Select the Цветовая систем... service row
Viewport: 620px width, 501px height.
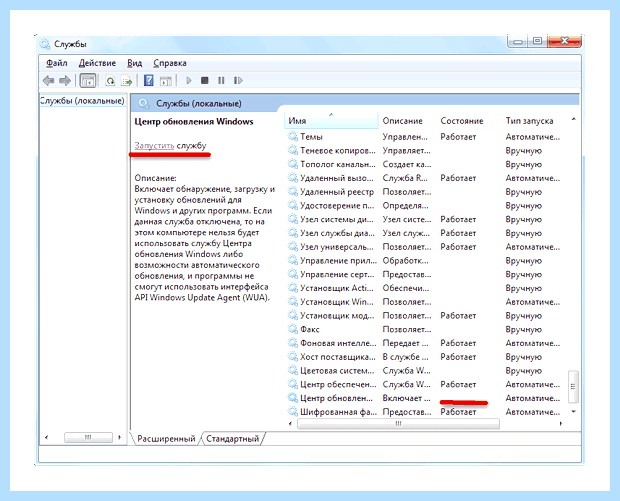425,371
